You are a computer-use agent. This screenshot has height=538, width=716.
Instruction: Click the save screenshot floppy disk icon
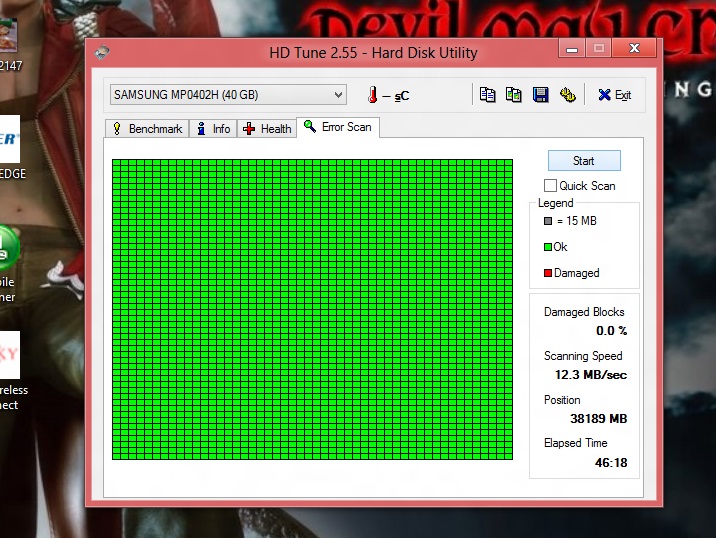point(540,95)
